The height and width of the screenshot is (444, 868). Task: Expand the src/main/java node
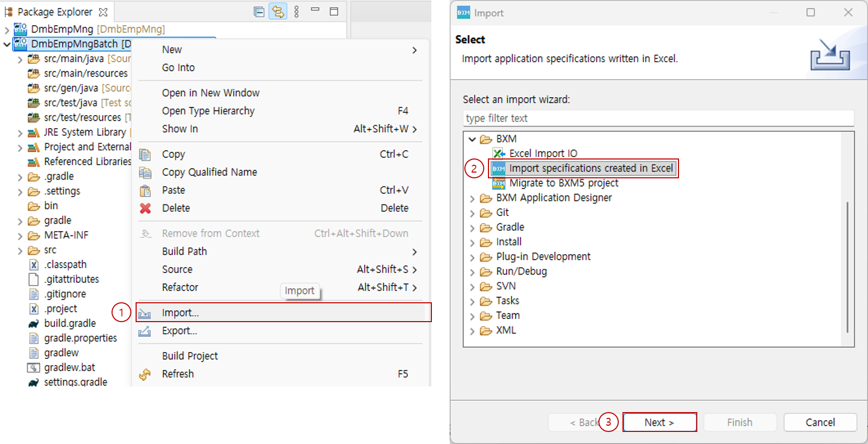tap(20, 59)
